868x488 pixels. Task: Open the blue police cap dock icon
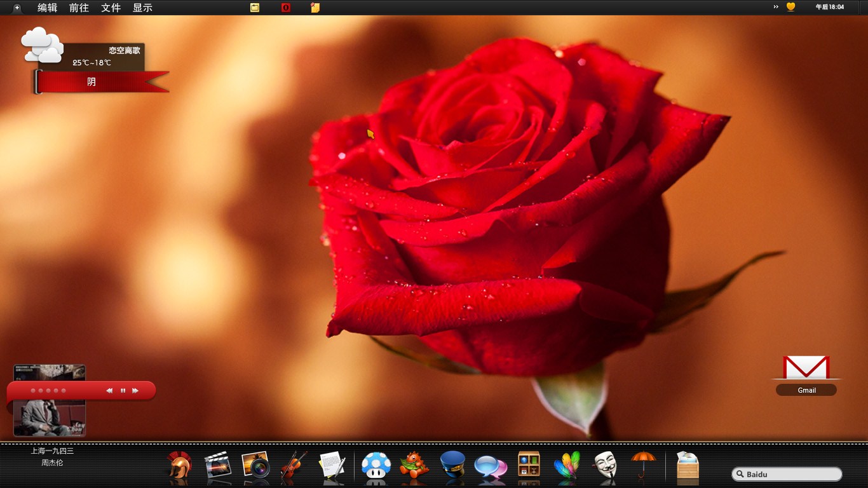[x=452, y=465]
